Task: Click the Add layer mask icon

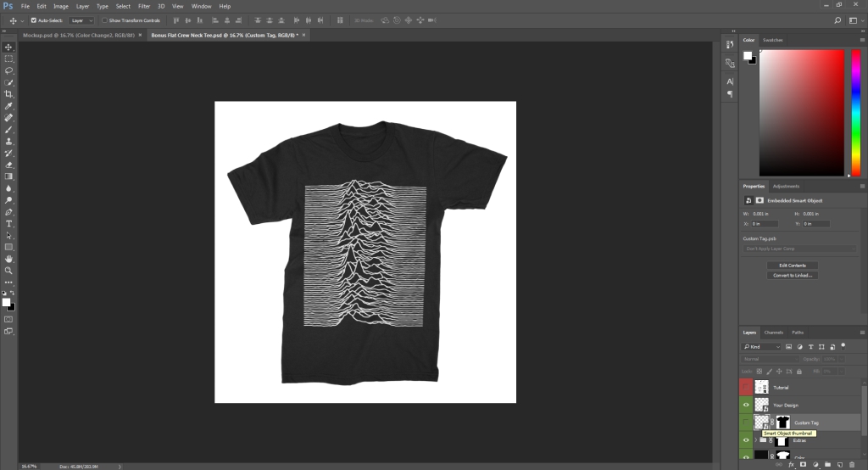Action: (804, 464)
